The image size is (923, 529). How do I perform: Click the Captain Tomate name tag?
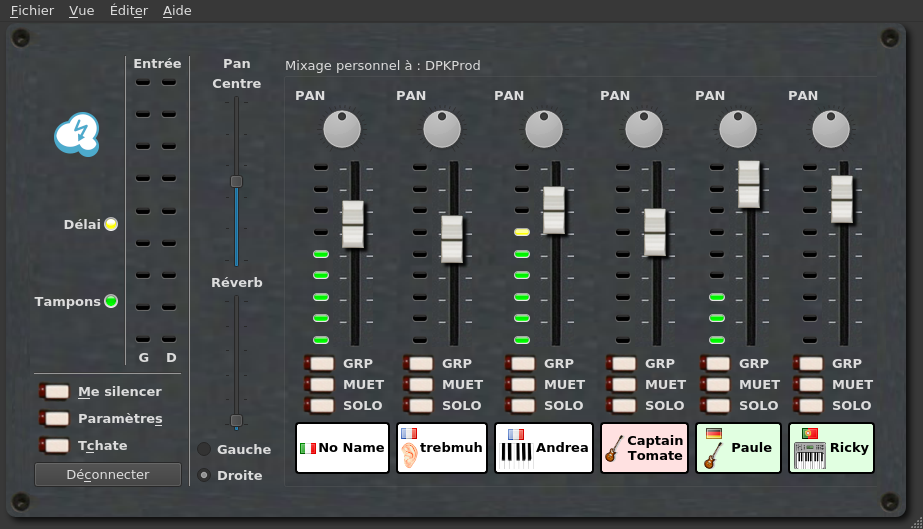pos(645,448)
